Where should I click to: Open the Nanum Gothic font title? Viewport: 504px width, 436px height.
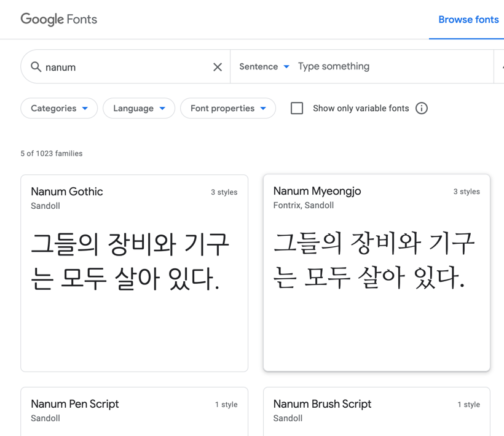(67, 192)
